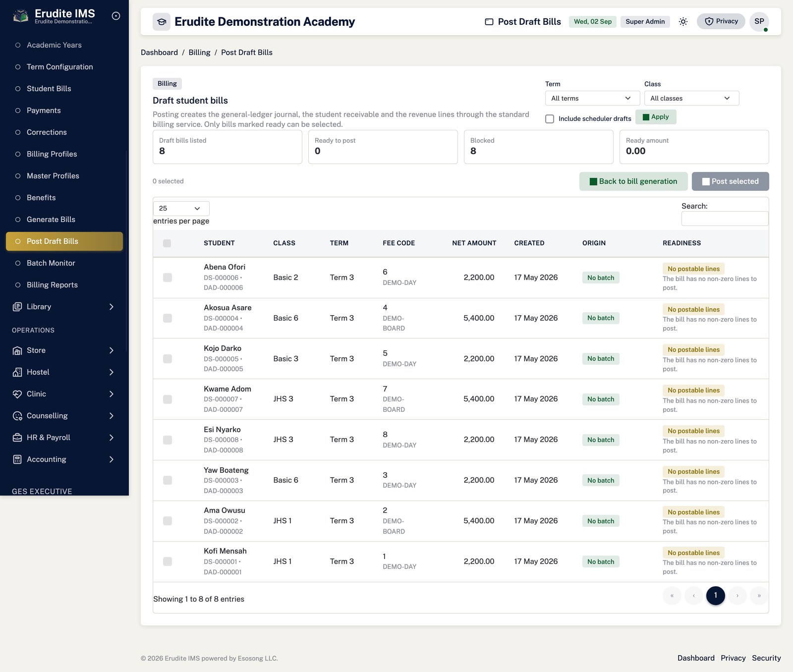Go to first page of table
Image resolution: width=793 pixels, height=672 pixels.
(x=672, y=596)
